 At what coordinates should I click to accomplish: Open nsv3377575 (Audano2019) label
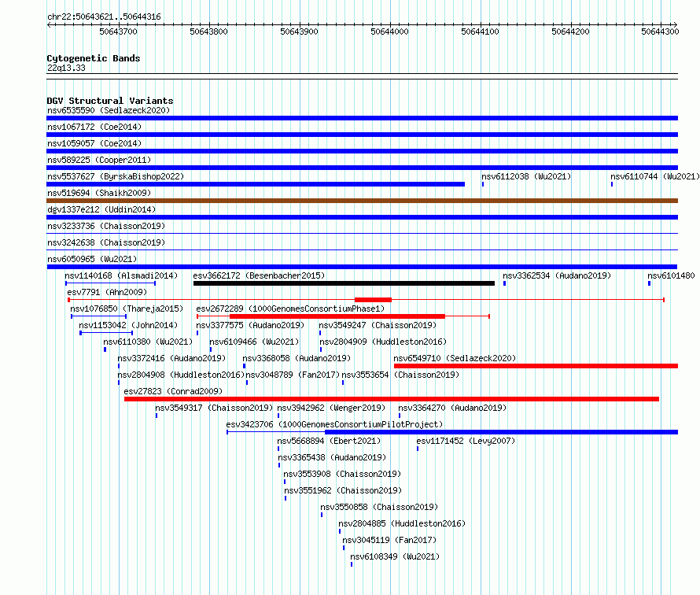(x=250, y=325)
